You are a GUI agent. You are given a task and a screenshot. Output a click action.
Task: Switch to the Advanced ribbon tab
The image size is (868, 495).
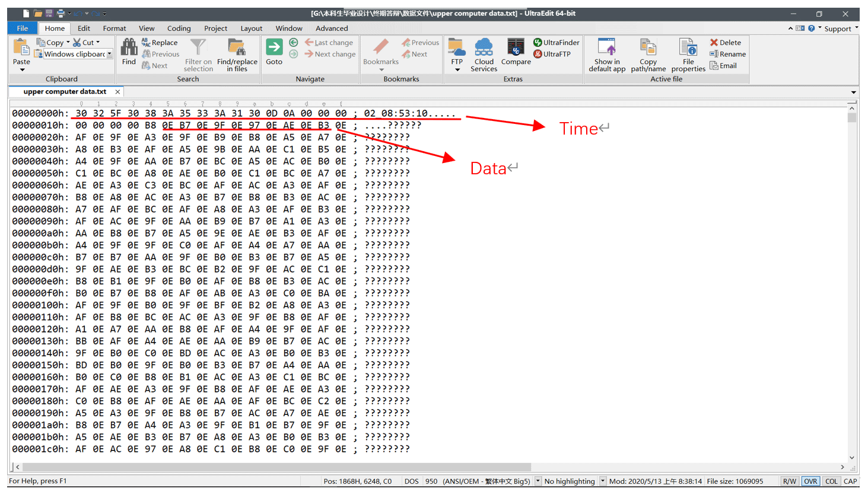[332, 28]
